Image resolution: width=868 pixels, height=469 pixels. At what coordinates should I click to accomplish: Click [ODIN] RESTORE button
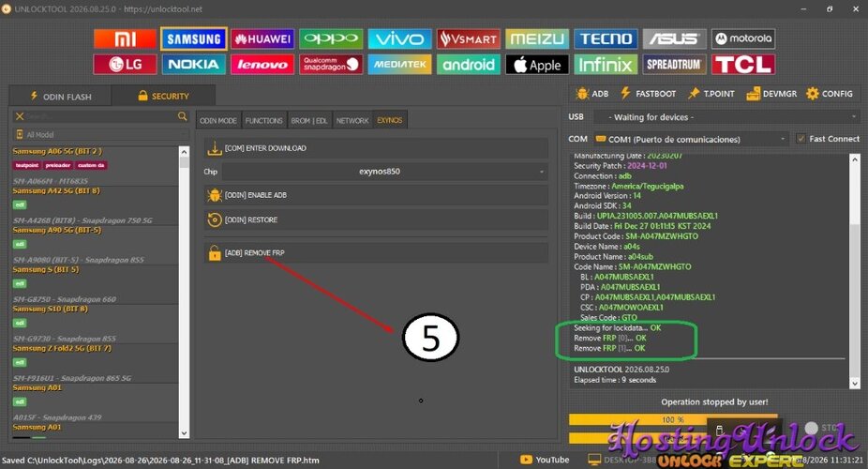tap(376, 219)
